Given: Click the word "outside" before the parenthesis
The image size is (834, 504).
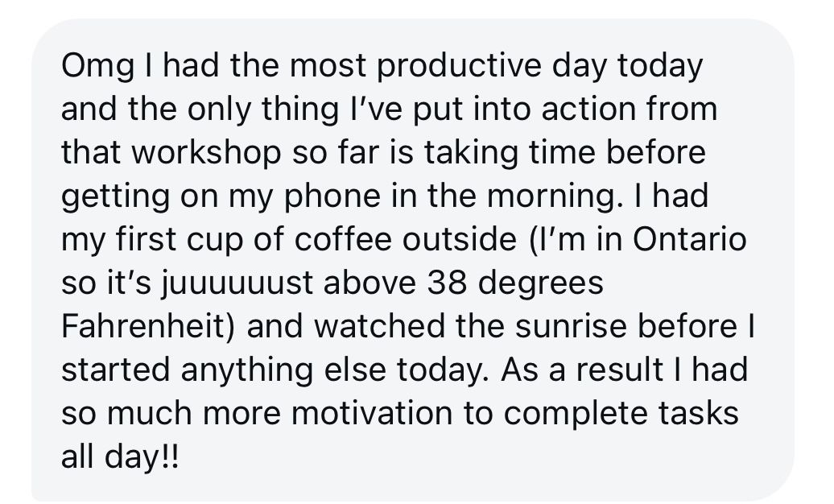Looking at the screenshot, I should point(460,238).
